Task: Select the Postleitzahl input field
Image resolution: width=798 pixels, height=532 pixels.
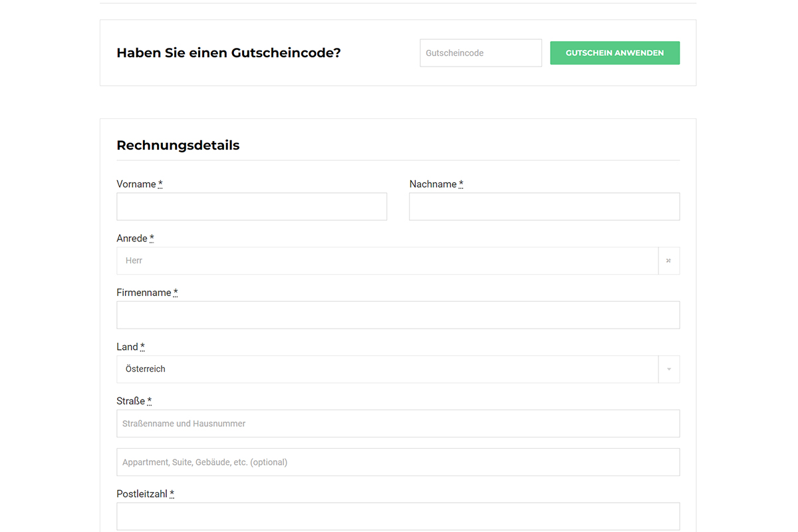Action: click(398, 517)
